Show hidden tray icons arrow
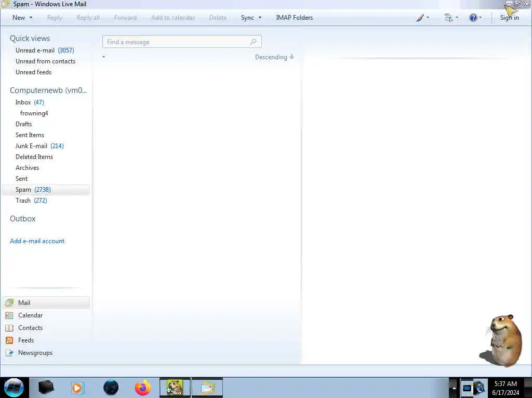The image size is (532, 398). coord(454,388)
